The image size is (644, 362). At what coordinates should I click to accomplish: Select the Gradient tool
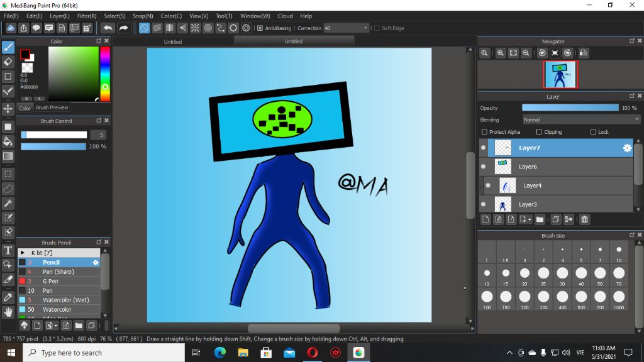click(8, 156)
